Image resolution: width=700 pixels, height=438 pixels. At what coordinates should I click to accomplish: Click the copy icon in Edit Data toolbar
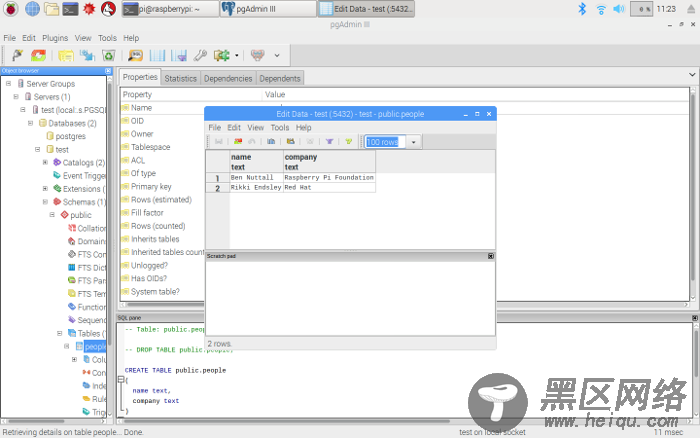271,142
